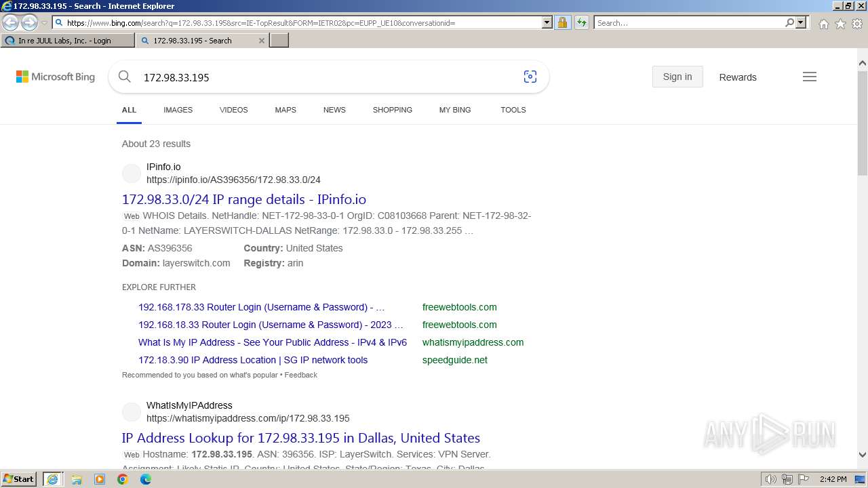Viewport: 868px width, 488px height.
Task: Launch the media player taskbar icon
Action: click(x=100, y=479)
